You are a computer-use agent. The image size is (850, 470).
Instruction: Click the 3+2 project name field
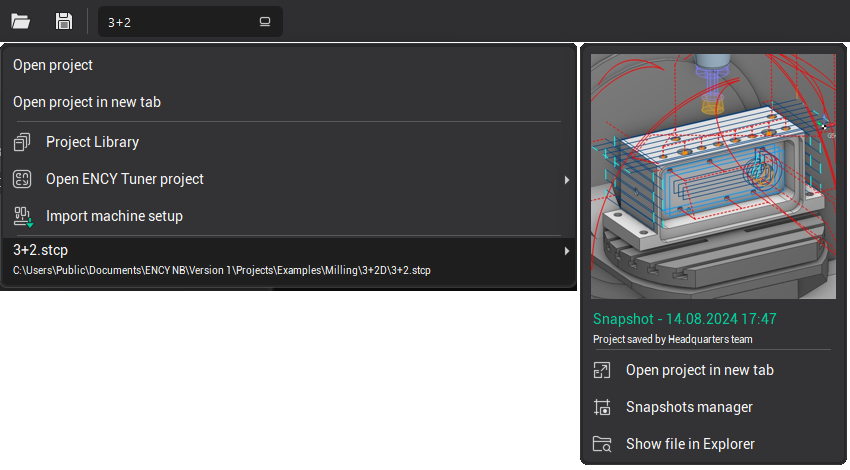[x=175, y=22]
